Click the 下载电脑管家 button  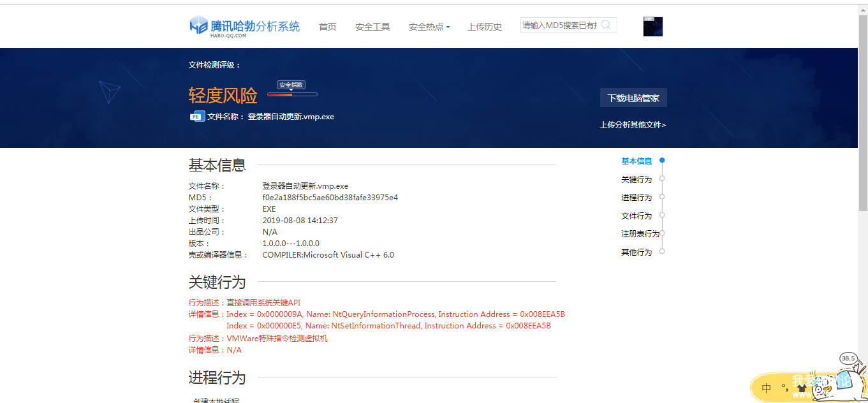coord(633,98)
